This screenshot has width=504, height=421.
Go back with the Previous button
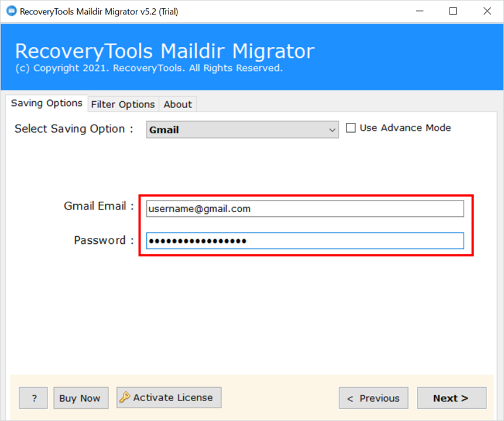pyautogui.click(x=373, y=398)
